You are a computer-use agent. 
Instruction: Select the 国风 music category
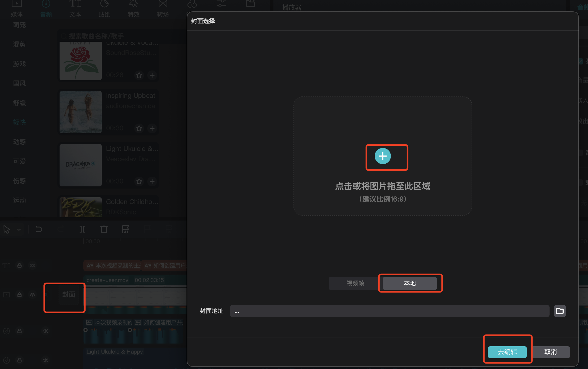[19, 83]
